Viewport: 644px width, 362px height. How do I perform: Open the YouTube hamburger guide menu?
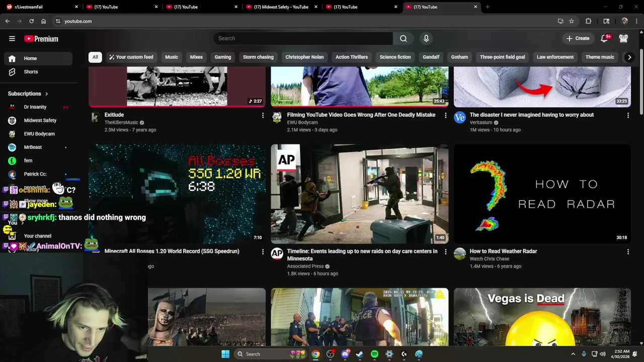(12, 39)
